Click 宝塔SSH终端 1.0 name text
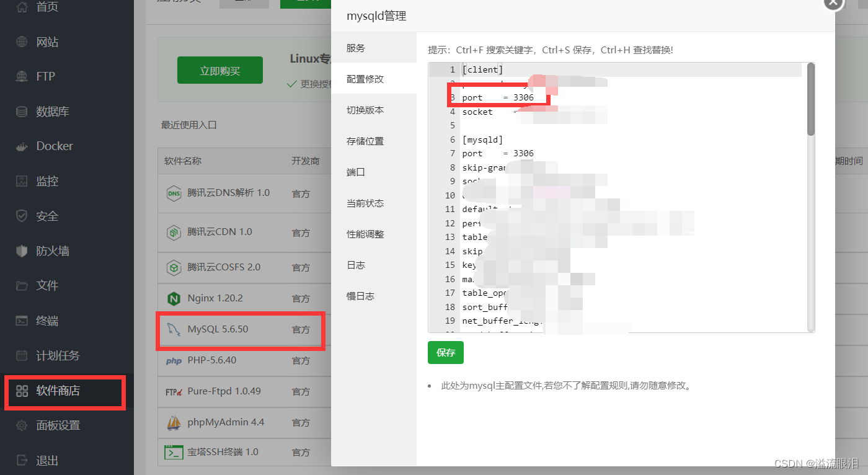This screenshot has height=475, width=868. [x=223, y=452]
